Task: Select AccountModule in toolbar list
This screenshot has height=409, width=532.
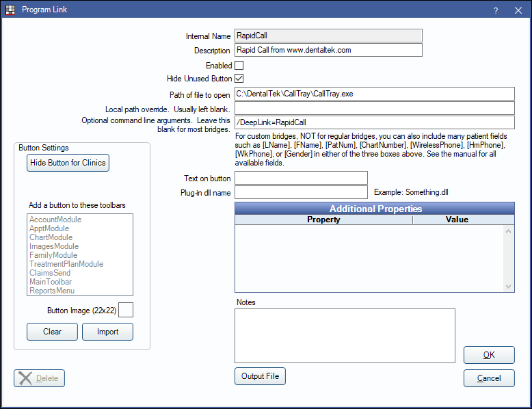Action: (55, 220)
